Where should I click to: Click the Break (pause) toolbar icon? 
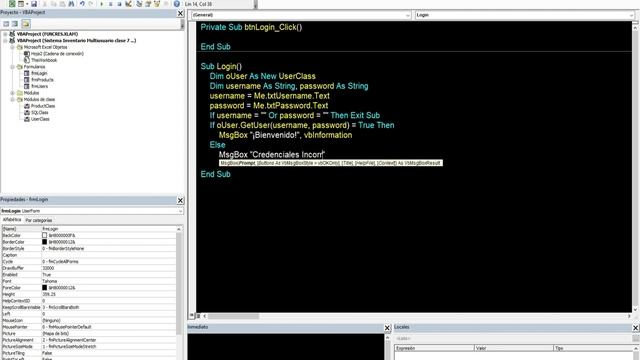point(111,4)
